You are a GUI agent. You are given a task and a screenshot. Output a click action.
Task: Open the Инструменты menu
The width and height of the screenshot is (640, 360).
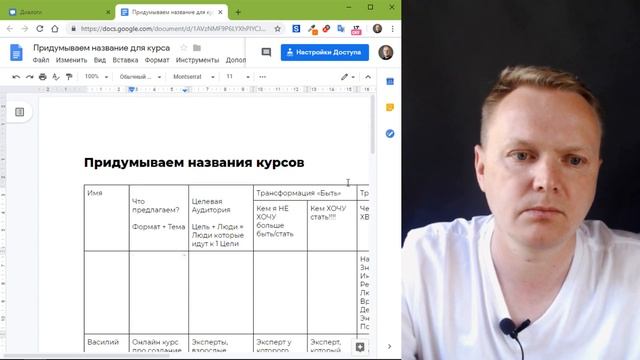[x=197, y=60]
